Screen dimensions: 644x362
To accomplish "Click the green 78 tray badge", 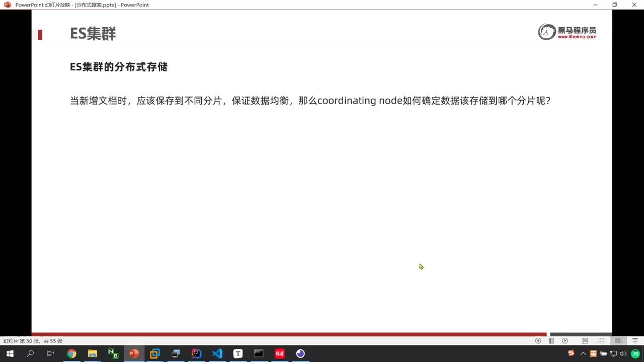I will point(635,353).
